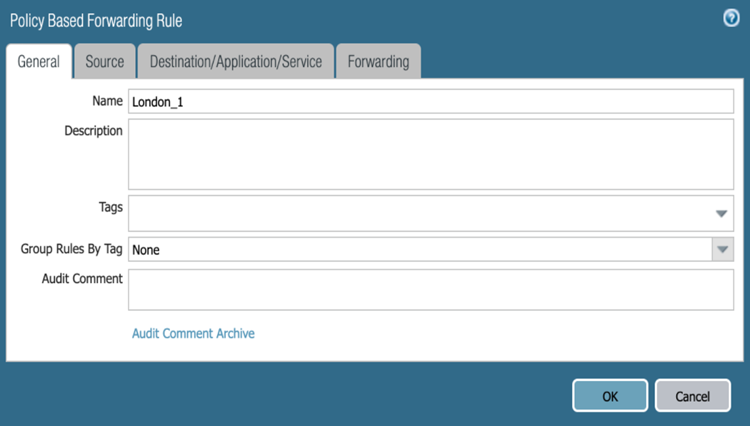The height and width of the screenshot is (426, 750).
Task: Confirm the rule with the OK button
Action: (610, 396)
